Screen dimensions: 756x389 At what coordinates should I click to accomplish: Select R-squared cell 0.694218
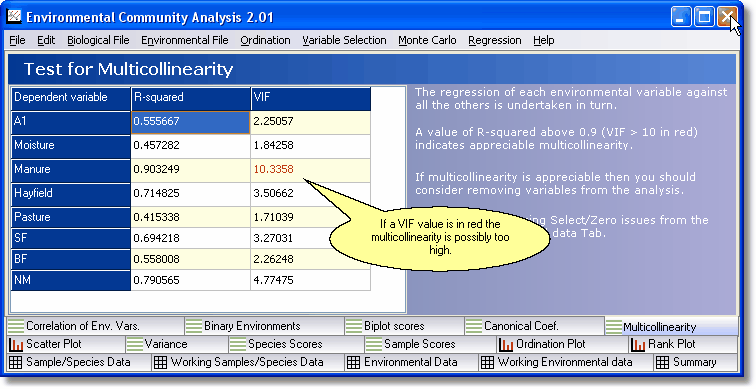click(191, 239)
